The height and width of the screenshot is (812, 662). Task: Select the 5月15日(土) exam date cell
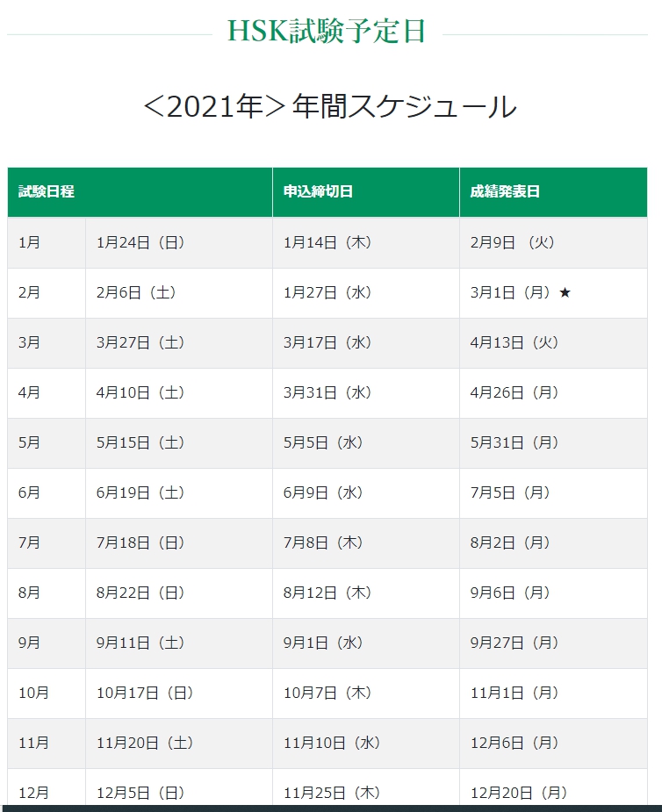(x=140, y=442)
